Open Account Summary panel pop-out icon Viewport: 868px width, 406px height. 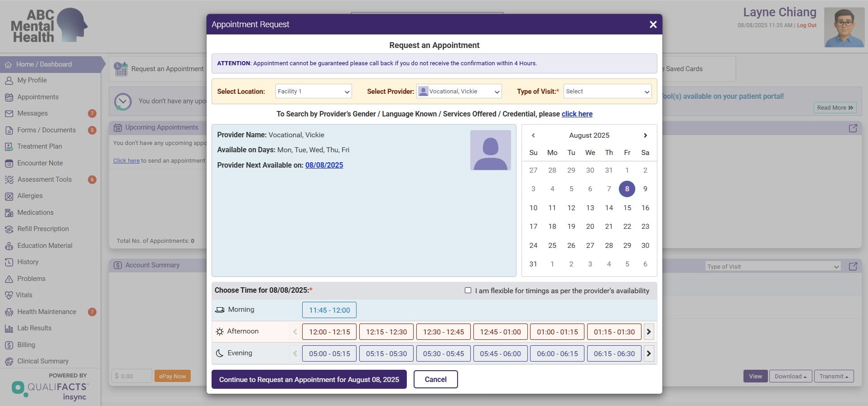coord(853,266)
